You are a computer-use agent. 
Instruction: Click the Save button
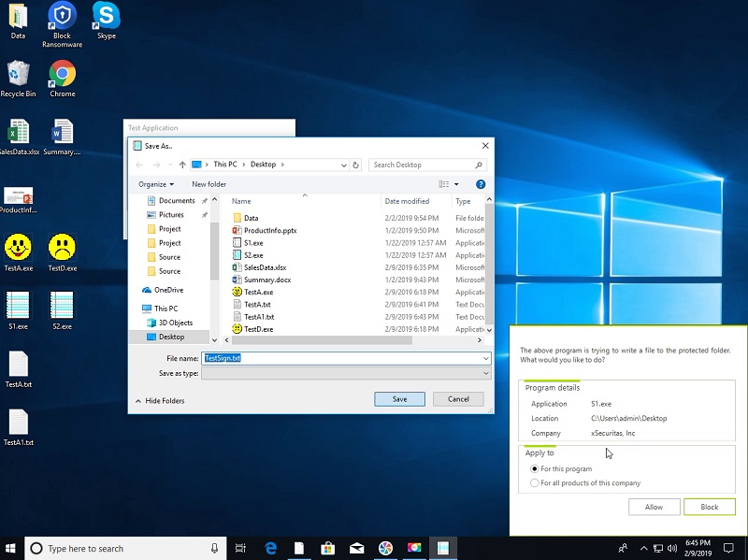pyautogui.click(x=400, y=399)
